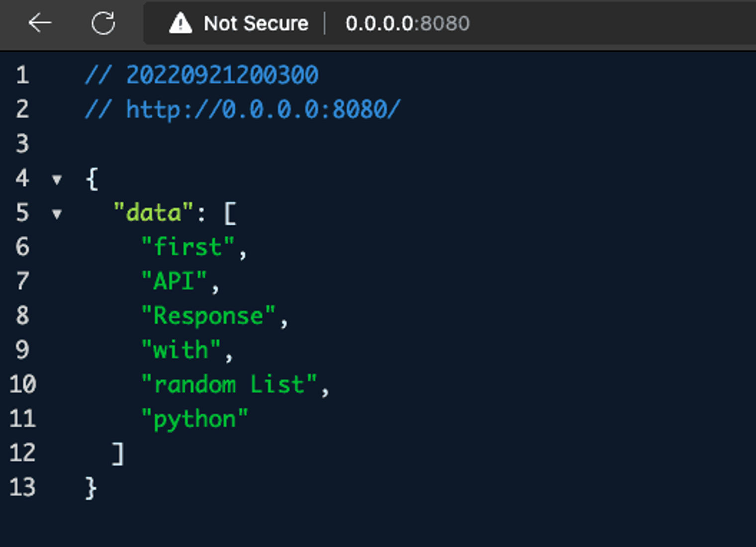Collapse the "data" array on line 5

[x=57, y=214]
